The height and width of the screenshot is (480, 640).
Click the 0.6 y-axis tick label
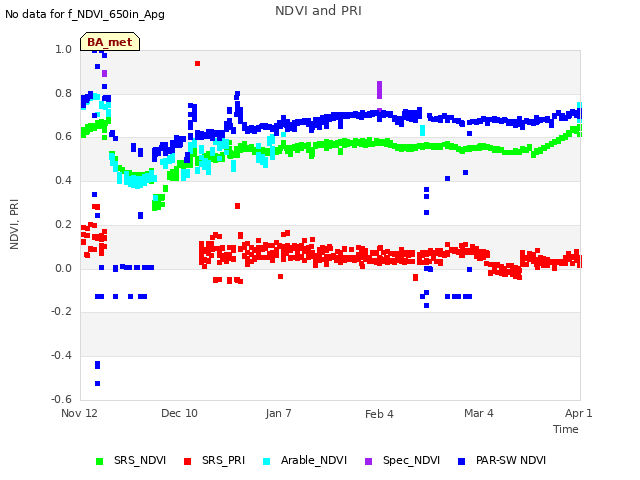click(x=63, y=137)
